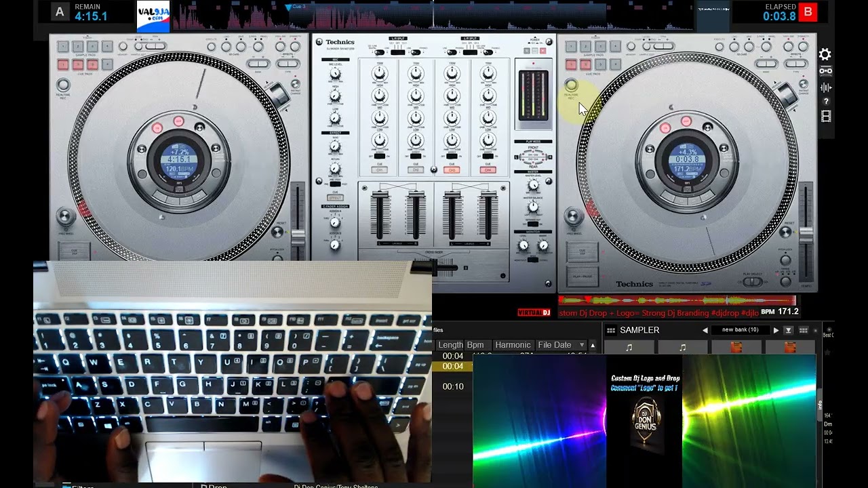Screen dimensions: 868x488
Task: Hit sample pad 4 on right deck
Action: point(614,47)
